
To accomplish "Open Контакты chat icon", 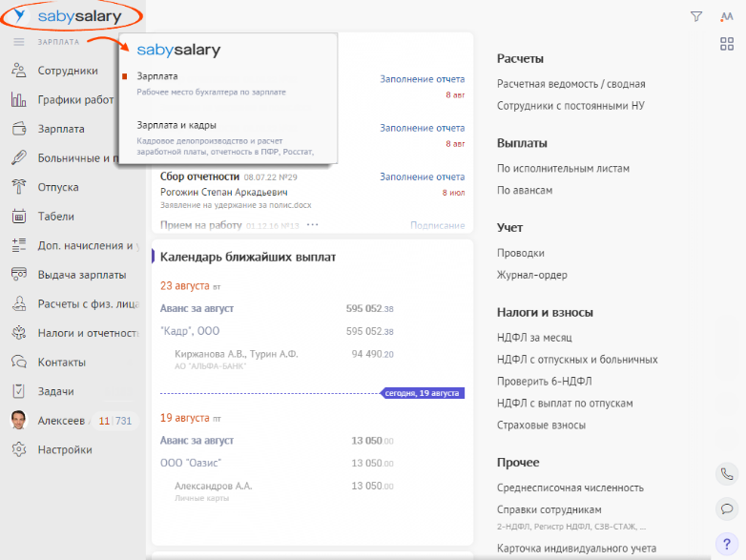I will tap(19, 362).
